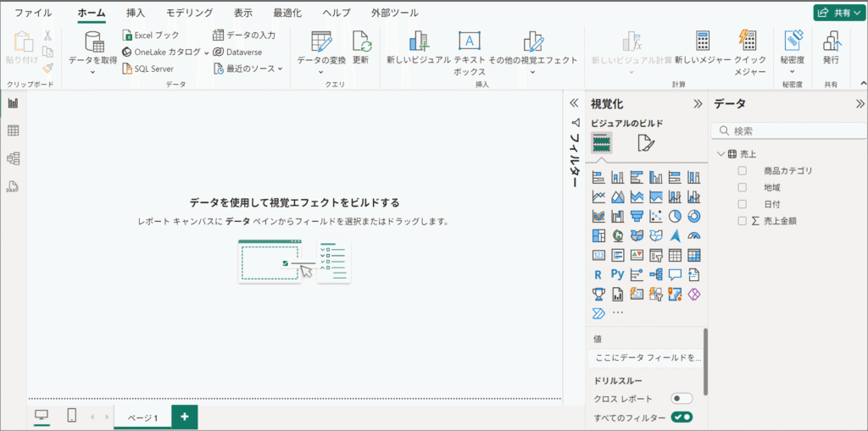868x431 pixels.
Task: Pick the KPI visual
Action: point(637,255)
